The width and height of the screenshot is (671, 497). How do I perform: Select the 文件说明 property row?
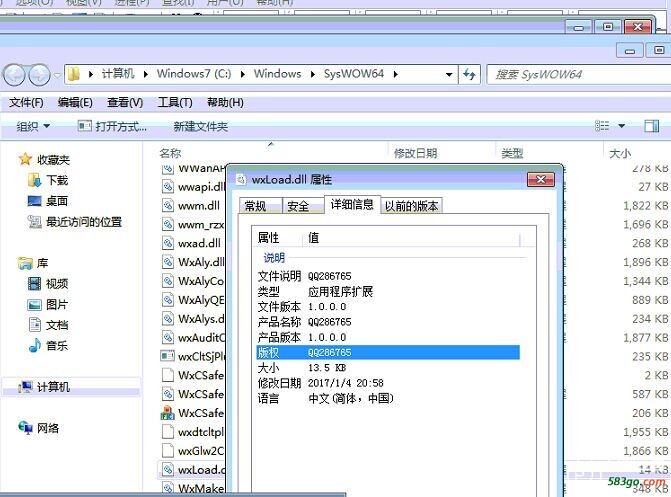tap(388, 276)
